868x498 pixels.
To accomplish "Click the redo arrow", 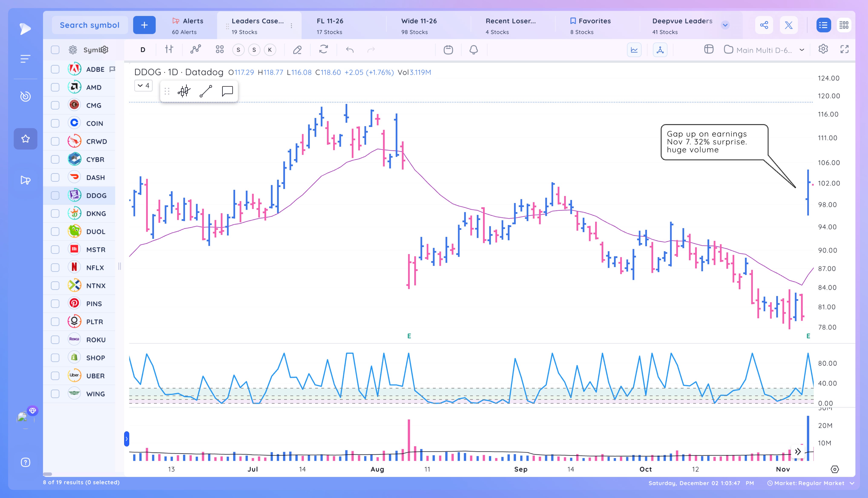I will pyautogui.click(x=371, y=50).
